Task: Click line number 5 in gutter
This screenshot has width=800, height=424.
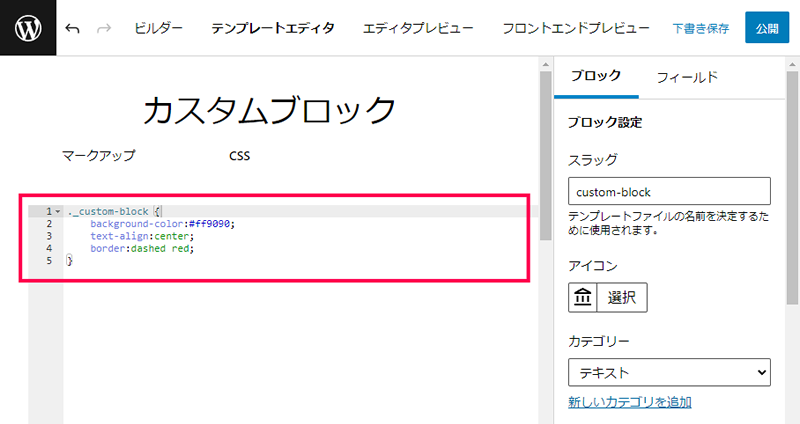Action: [x=49, y=261]
